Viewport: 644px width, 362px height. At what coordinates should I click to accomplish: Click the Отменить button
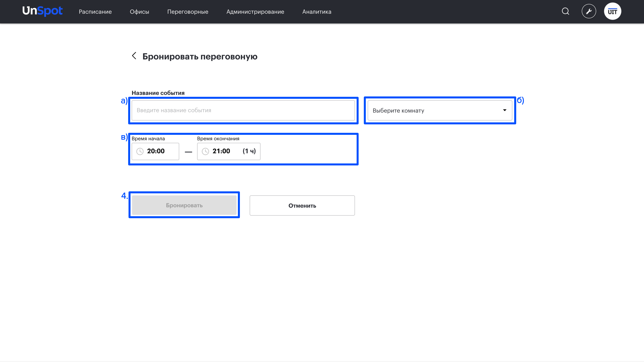point(302,205)
